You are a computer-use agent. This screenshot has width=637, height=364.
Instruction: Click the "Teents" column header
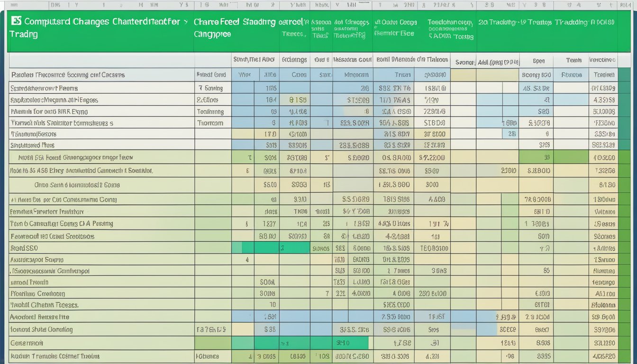click(573, 61)
